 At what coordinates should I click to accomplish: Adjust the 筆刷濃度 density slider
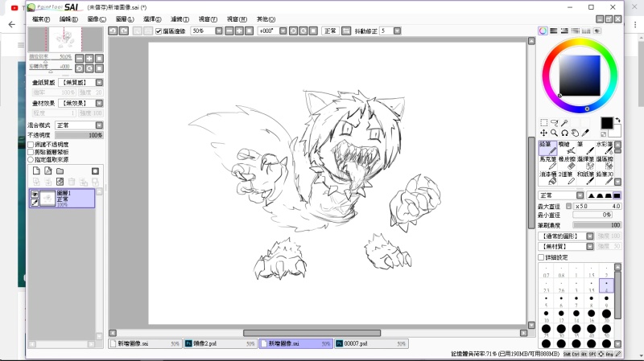[597, 225]
